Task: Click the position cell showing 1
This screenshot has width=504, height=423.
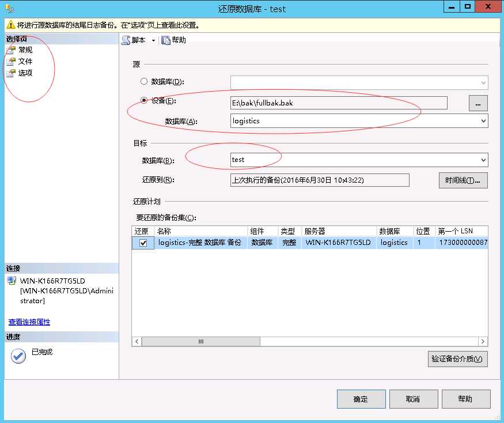Action: [x=425, y=243]
